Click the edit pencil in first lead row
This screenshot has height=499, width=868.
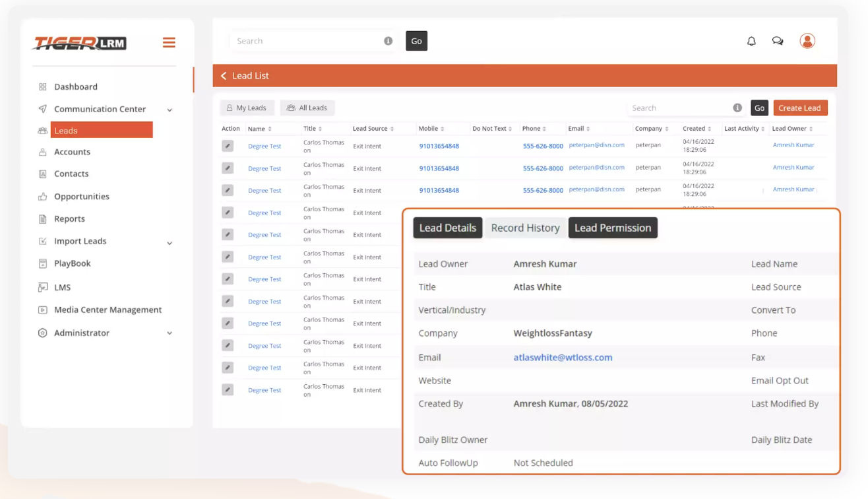[228, 146]
